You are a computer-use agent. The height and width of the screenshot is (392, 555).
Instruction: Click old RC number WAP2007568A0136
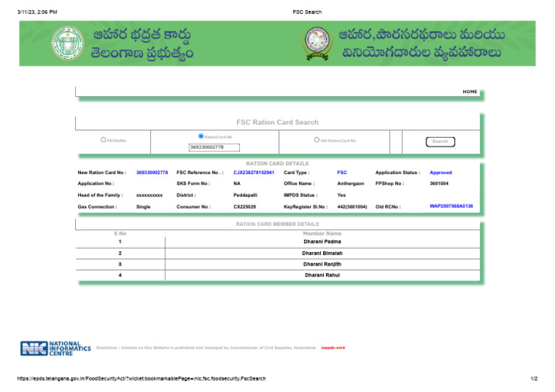click(451, 206)
